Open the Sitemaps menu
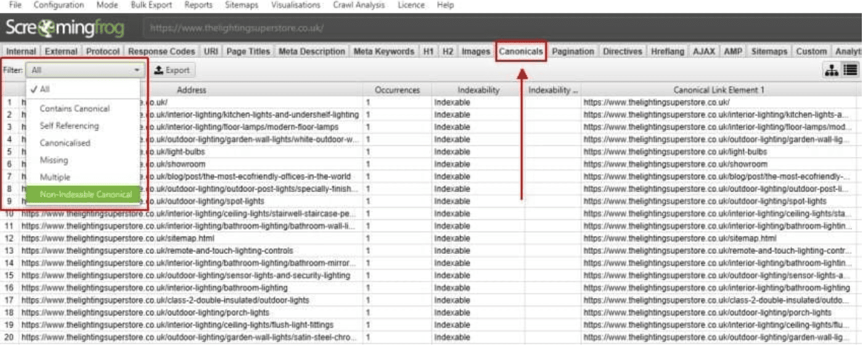This screenshot has width=868, height=361. pyautogui.click(x=242, y=5)
